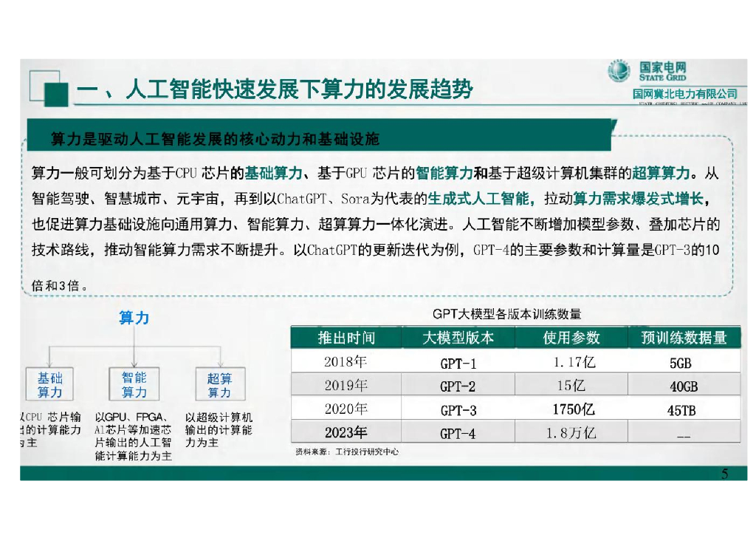This screenshot has width=756, height=535.
Task: Click the closing line 倍和3倍 in the paragraph
Action: point(60,285)
